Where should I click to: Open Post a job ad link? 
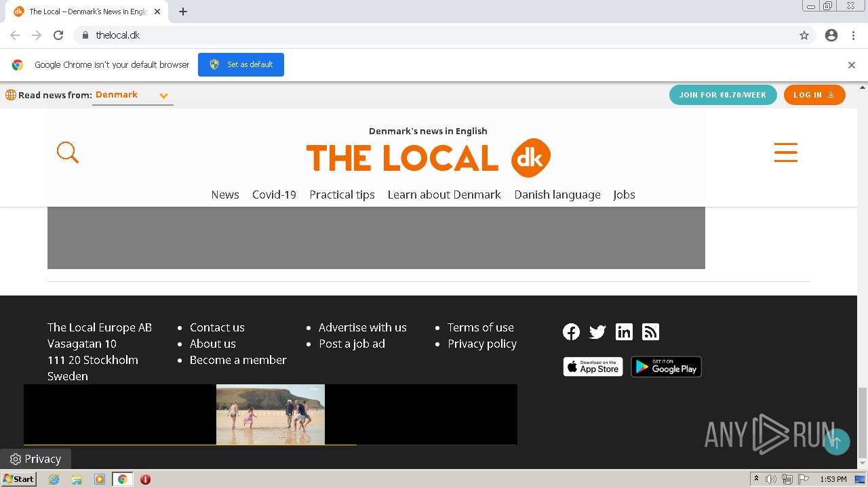point(352,344)
